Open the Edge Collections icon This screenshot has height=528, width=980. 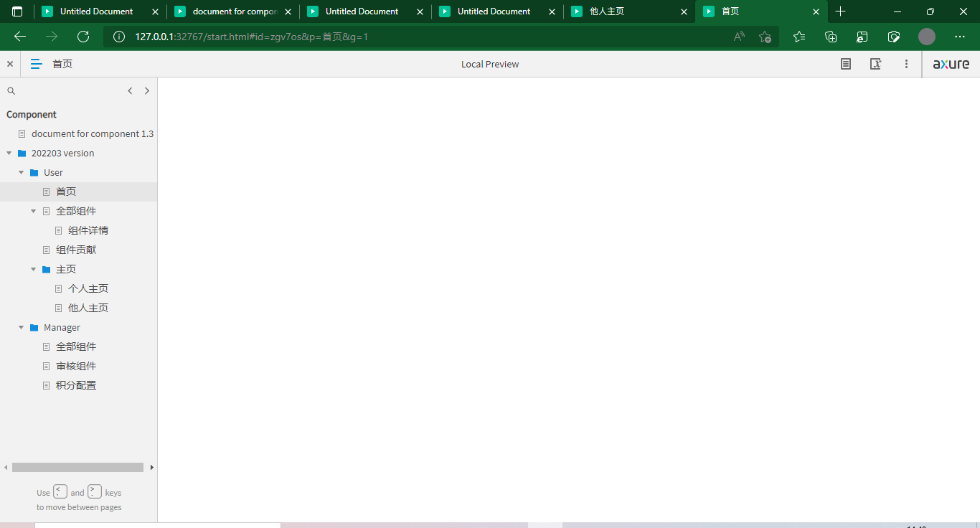[x=830, y=37]
